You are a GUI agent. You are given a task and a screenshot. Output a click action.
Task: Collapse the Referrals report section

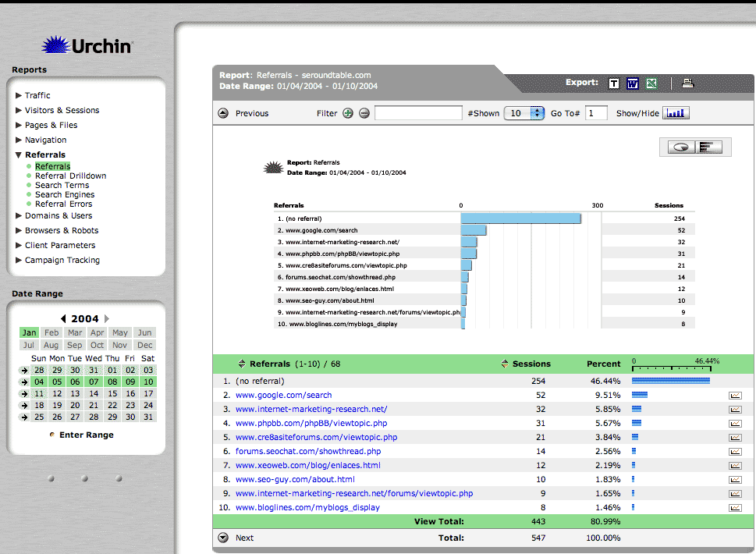click(x=19, y=154)
